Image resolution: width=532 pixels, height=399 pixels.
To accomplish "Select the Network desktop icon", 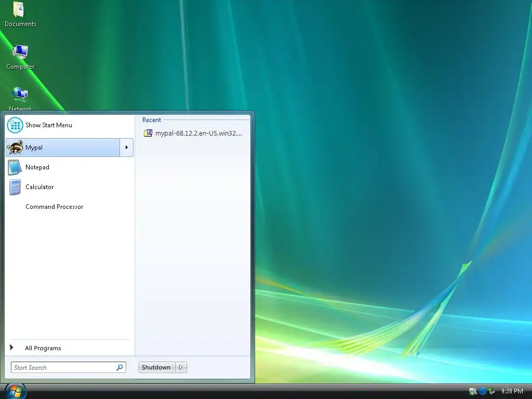I will pos(20,98).
